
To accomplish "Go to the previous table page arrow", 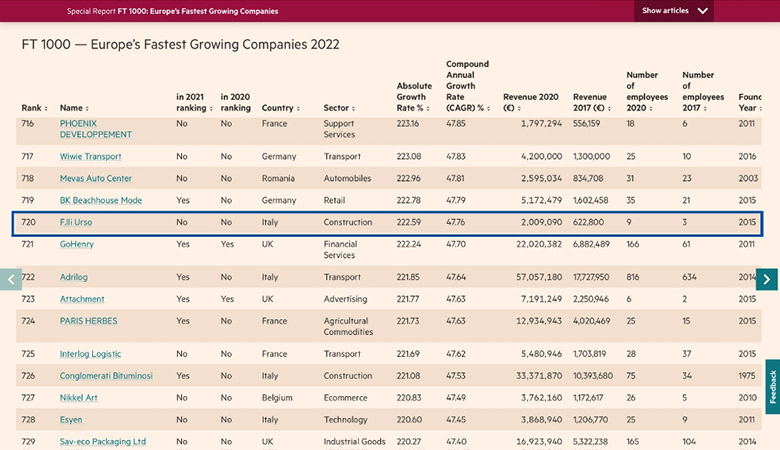I will (x=10, y=279).
